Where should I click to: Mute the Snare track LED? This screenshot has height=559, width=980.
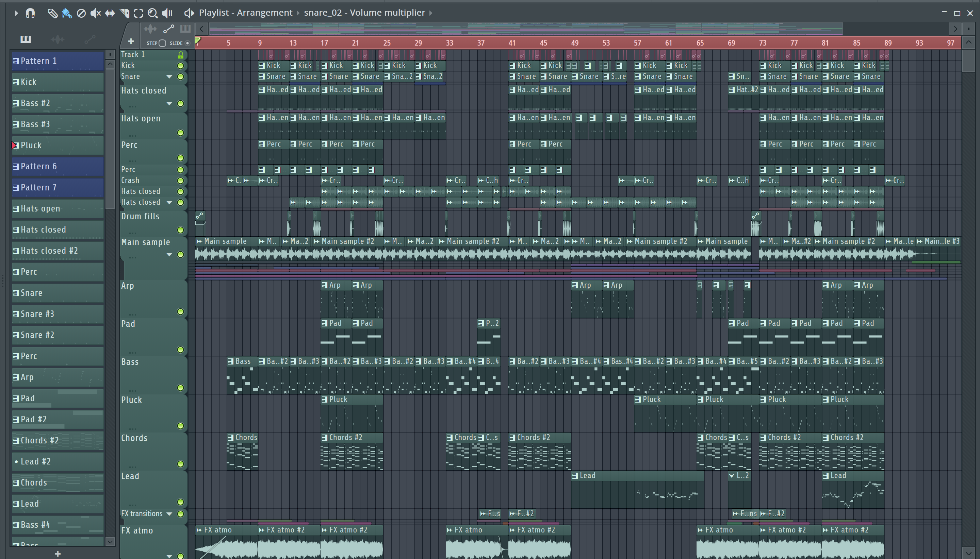(180, 77)
